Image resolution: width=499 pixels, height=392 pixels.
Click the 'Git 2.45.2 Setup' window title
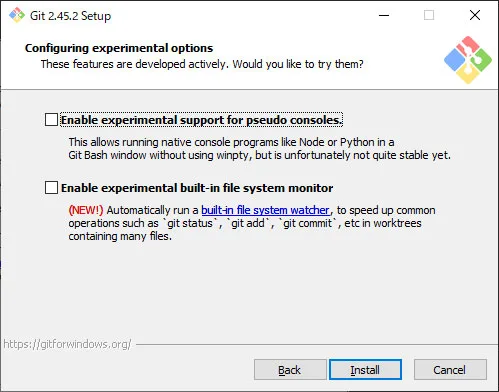(x=70, y=16)
